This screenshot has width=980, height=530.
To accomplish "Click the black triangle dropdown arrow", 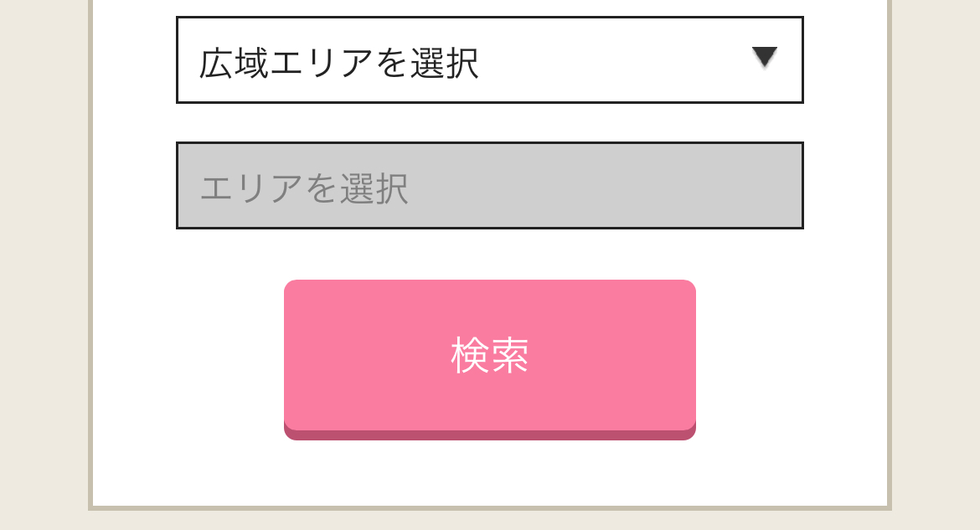I will coord(765,57).
